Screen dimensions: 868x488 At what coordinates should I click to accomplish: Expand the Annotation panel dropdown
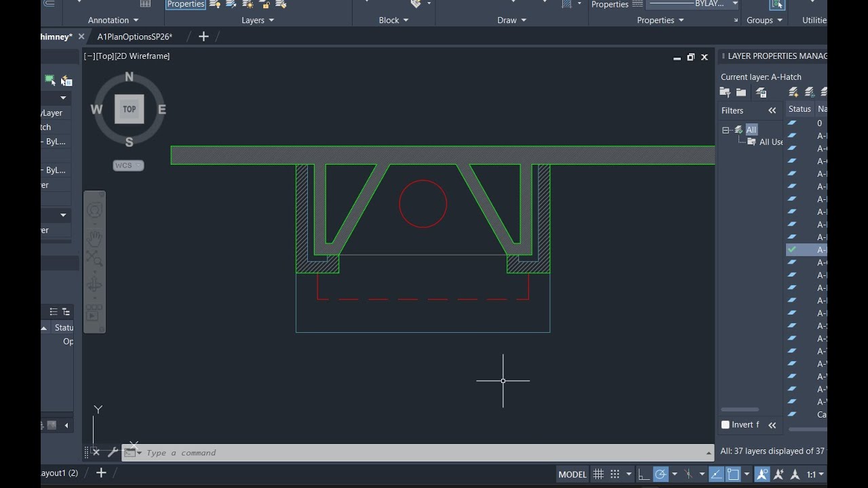point(113,20)
